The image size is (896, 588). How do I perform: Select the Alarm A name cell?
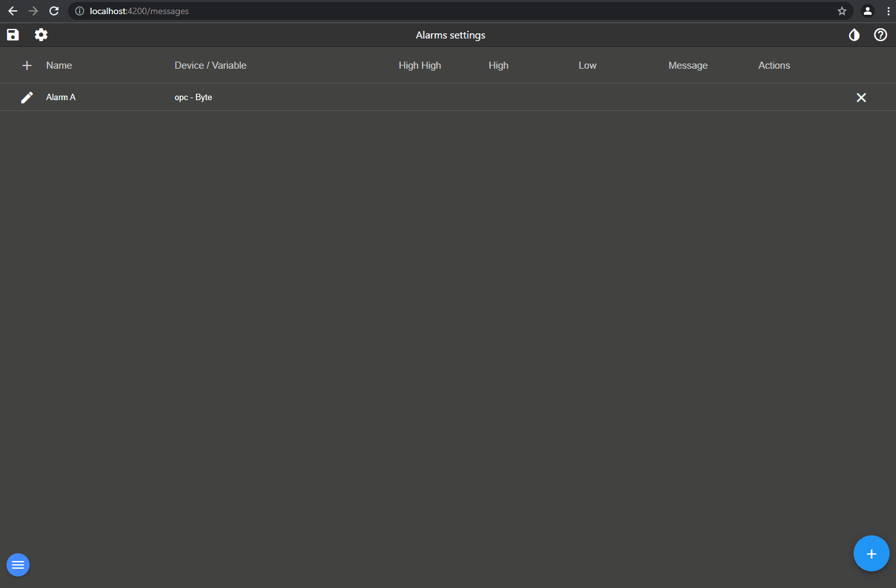[61, 98]
